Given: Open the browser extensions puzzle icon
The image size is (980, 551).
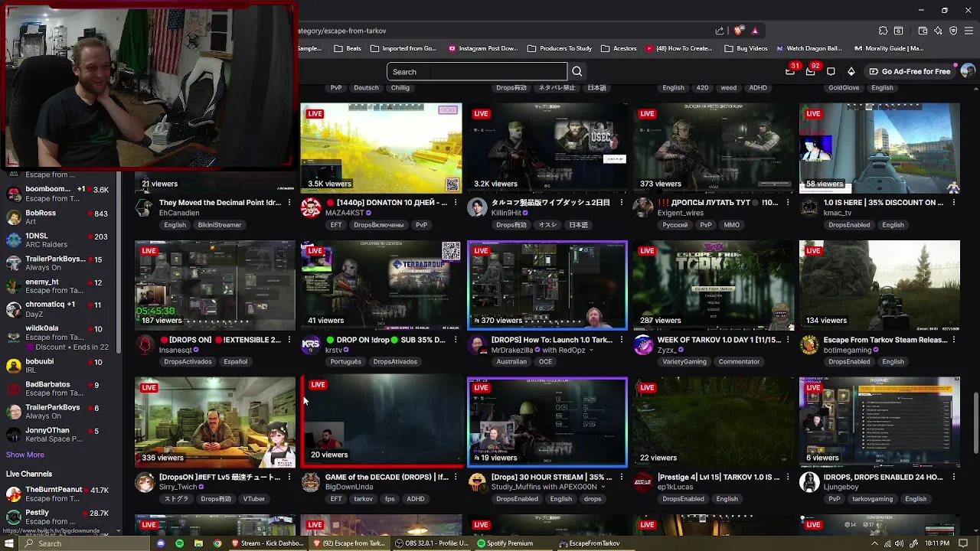Looking at the screenshot, I should coord(883,31).
